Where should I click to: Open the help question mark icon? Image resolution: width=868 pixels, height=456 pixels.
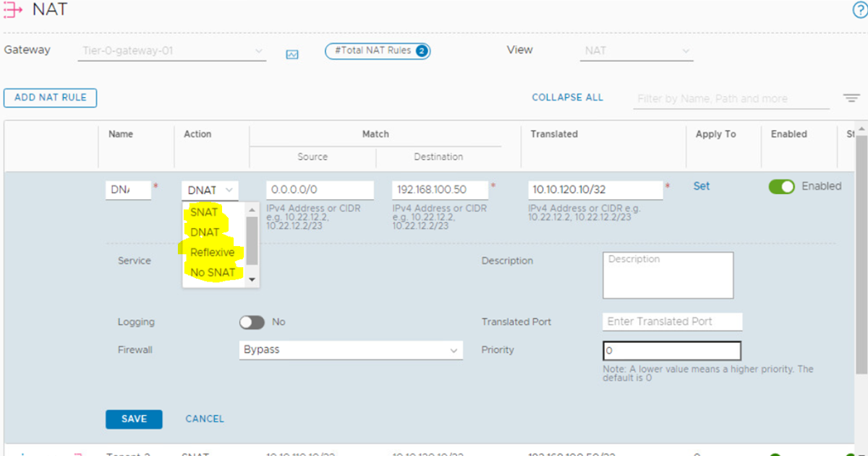(x=859, y=9)
